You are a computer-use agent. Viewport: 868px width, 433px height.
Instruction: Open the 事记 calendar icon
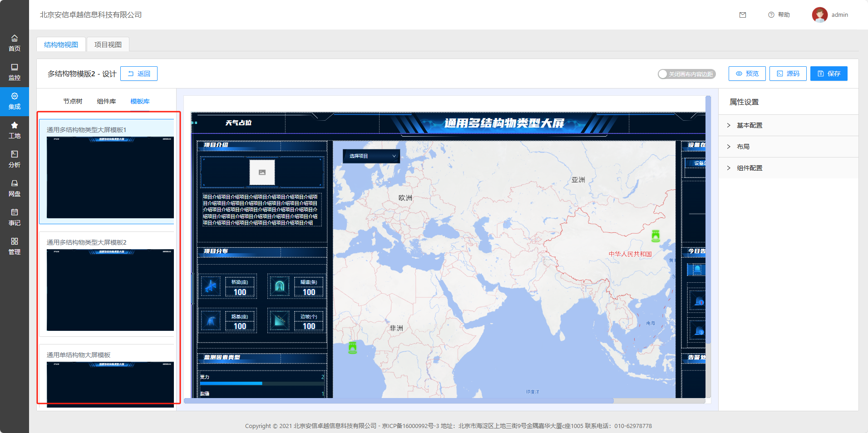[x=15, y=212]
